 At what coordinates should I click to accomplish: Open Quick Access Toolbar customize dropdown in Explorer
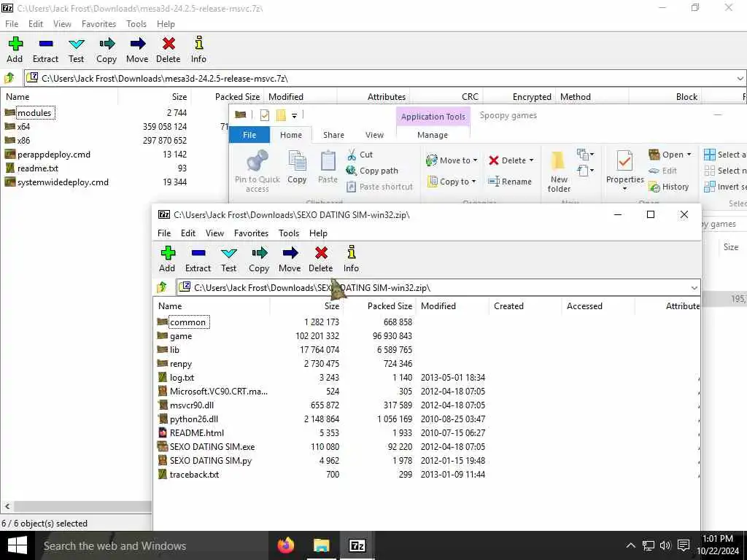click(x=295, y=115)
